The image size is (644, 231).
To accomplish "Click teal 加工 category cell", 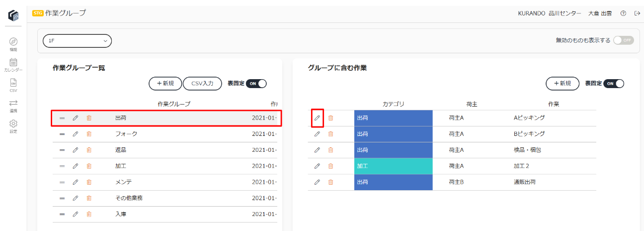I will coord(394,166).
